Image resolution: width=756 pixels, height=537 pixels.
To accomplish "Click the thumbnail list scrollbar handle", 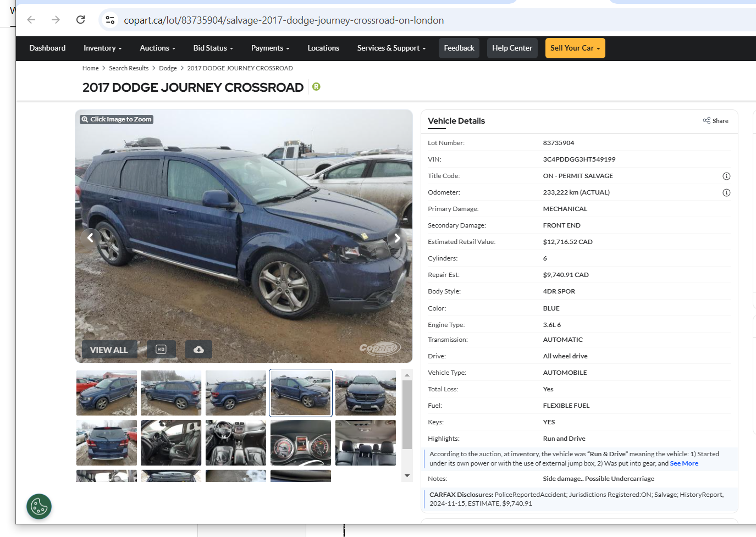I will pyautogui.click(x=407, y=415).
